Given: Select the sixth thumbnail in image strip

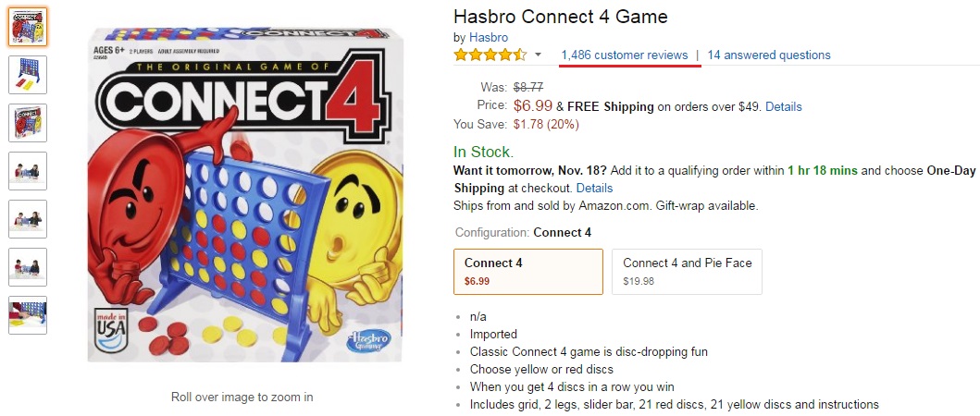Looking at the screenshot, I should [x=28, y=267].
